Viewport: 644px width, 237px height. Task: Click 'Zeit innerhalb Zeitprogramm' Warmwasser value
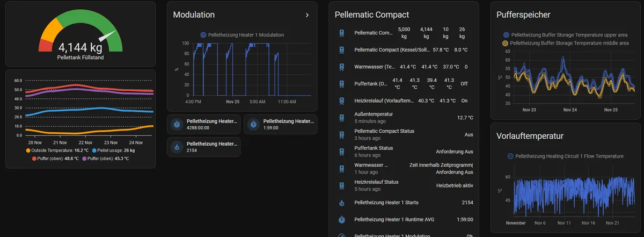tap(441, 165)
